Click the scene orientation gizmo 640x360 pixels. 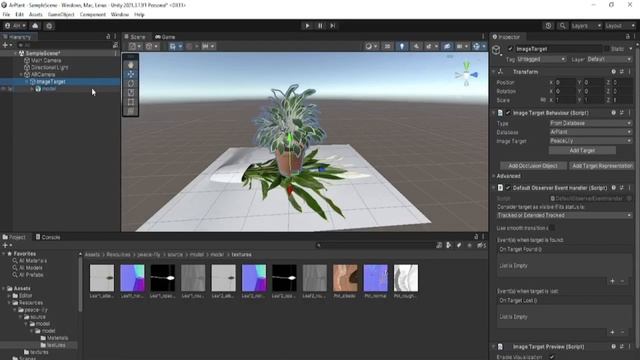click(466, 74)
